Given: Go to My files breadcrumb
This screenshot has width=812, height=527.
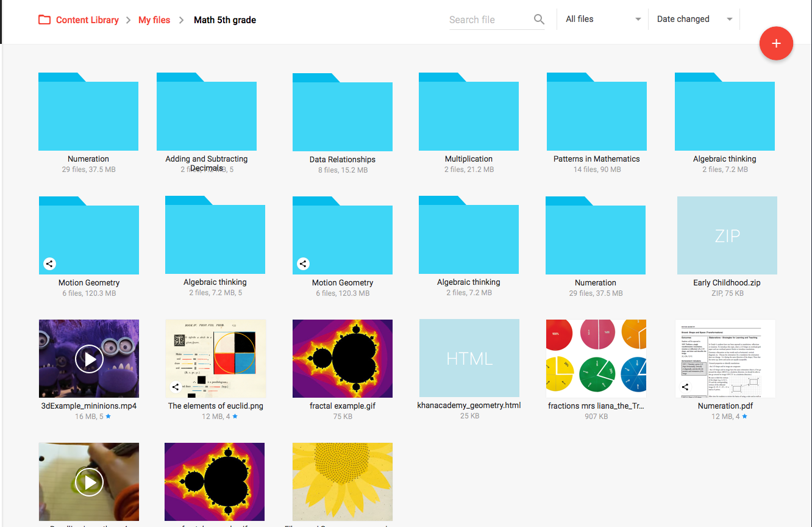Looking at the screenshot, I should coord(154,20).
